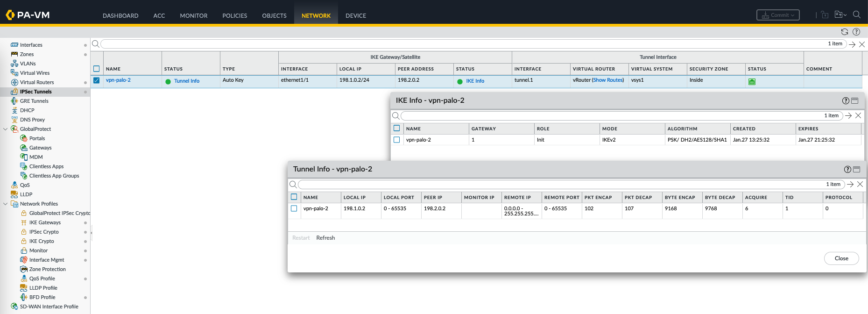Check vpn-palo-2 row in Tunnel Info dialog
The image size is (868, 314).
tap(294, 208)
